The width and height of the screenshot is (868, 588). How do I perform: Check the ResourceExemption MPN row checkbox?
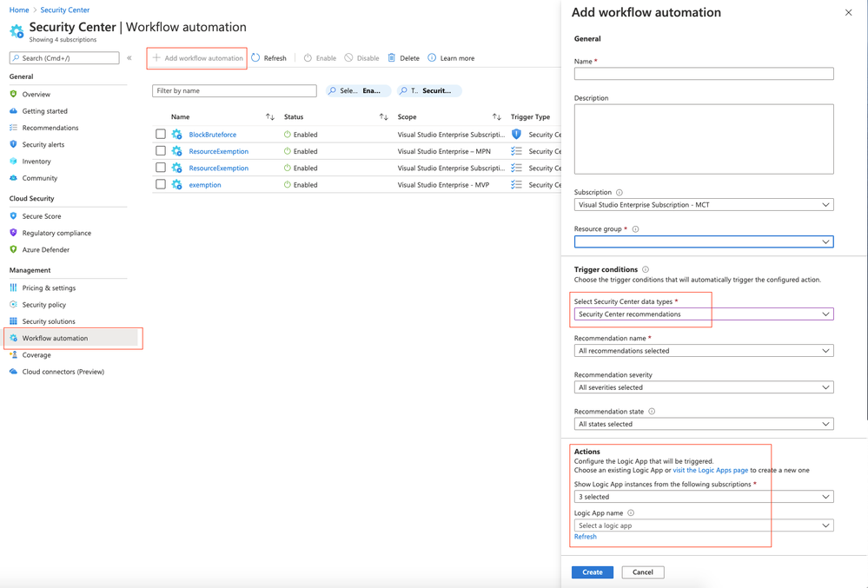tap(161, 150)
